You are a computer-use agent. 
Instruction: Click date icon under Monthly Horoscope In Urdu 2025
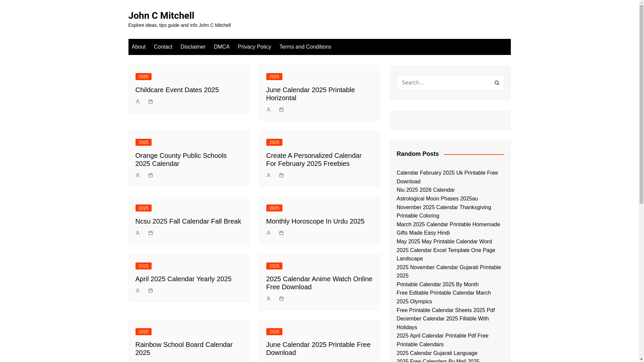(281, 233)
